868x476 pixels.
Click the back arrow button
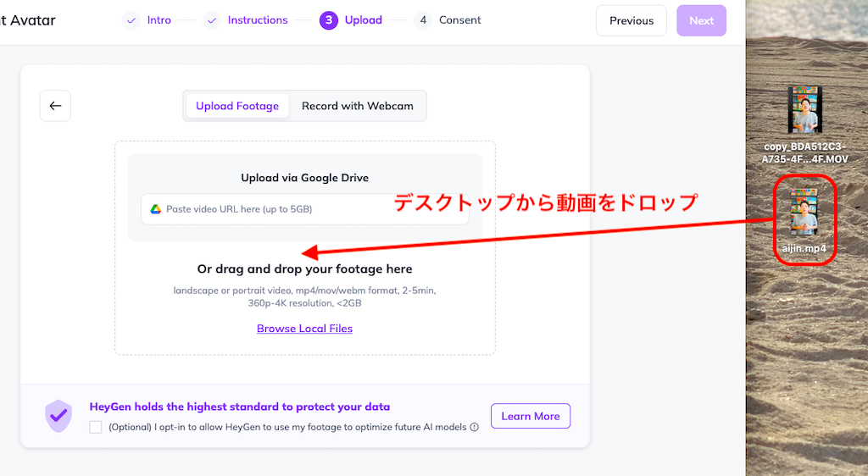pos(55,106)
